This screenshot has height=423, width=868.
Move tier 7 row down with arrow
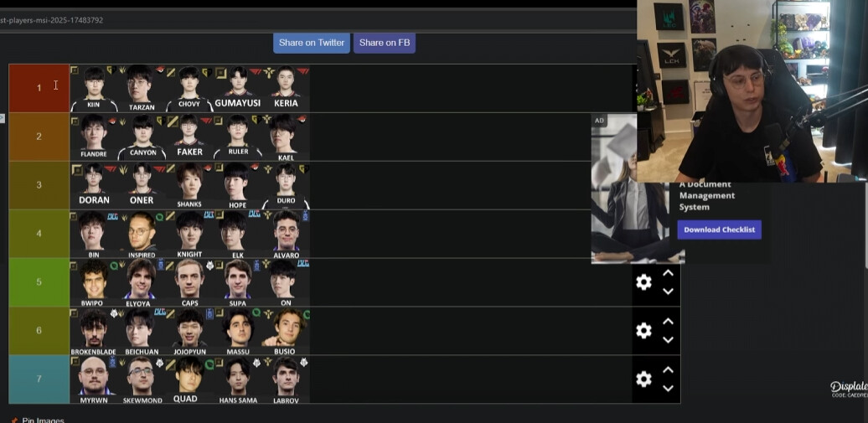coord(668,389)
